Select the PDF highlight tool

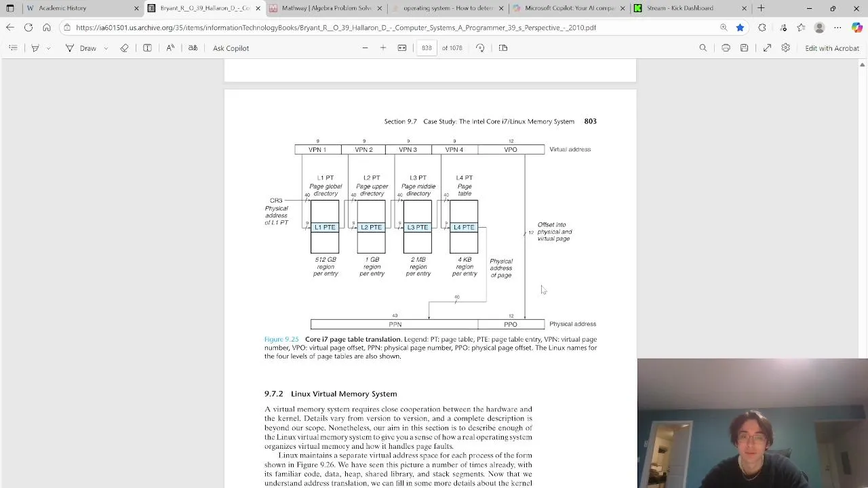pyautogui.click(x=35, y=48)
